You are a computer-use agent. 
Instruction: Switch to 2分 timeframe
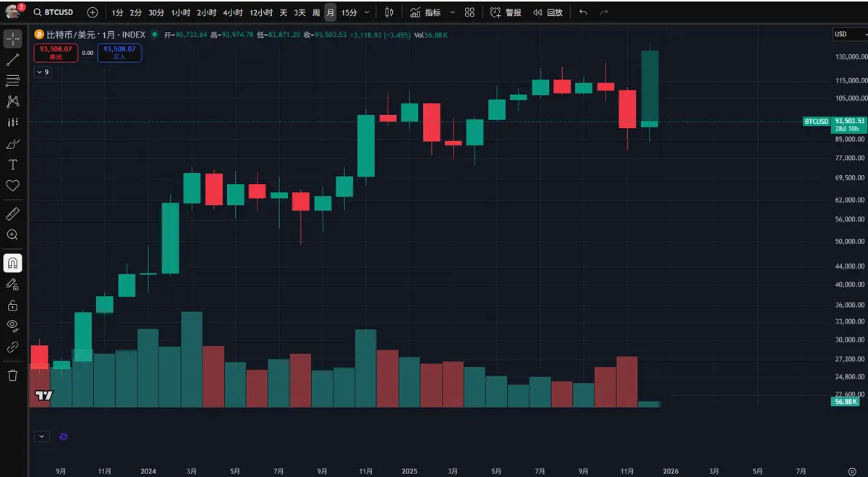(x=136, y=12)
